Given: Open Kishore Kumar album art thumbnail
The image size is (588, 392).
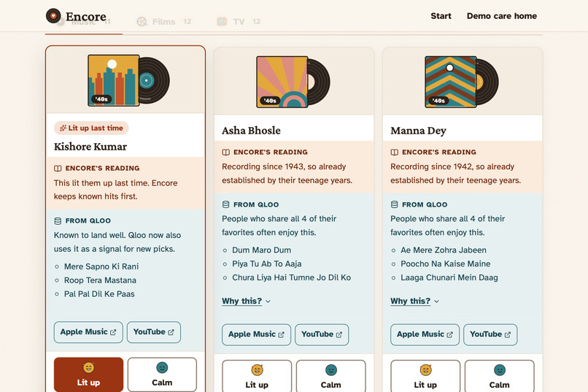Looking at the screenshot, I should 128,80.
